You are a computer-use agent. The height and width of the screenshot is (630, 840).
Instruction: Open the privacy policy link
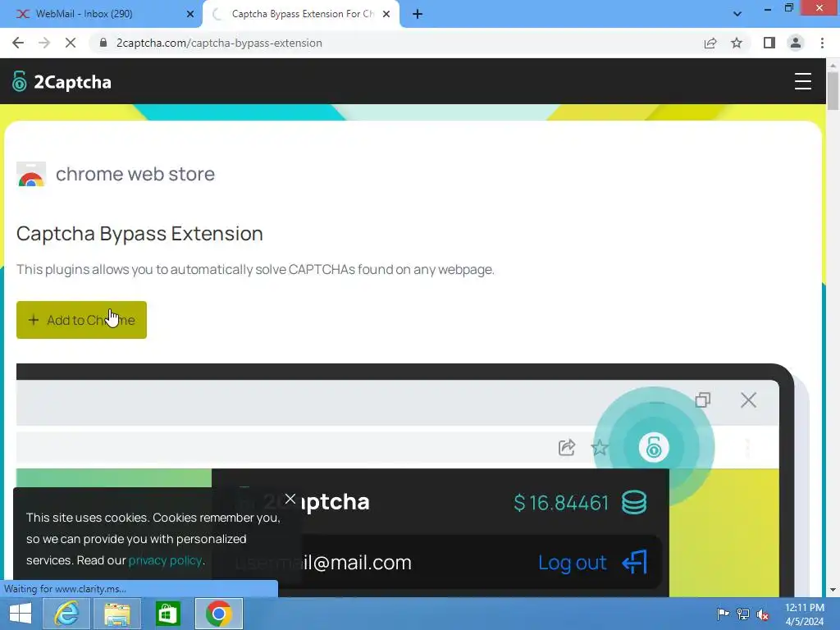[x=165, y=560]
